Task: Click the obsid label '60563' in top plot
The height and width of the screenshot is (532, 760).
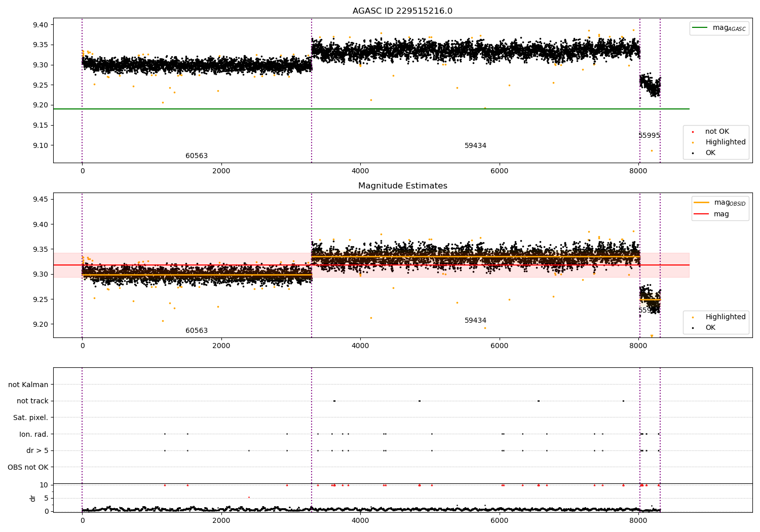Action: 197,156
